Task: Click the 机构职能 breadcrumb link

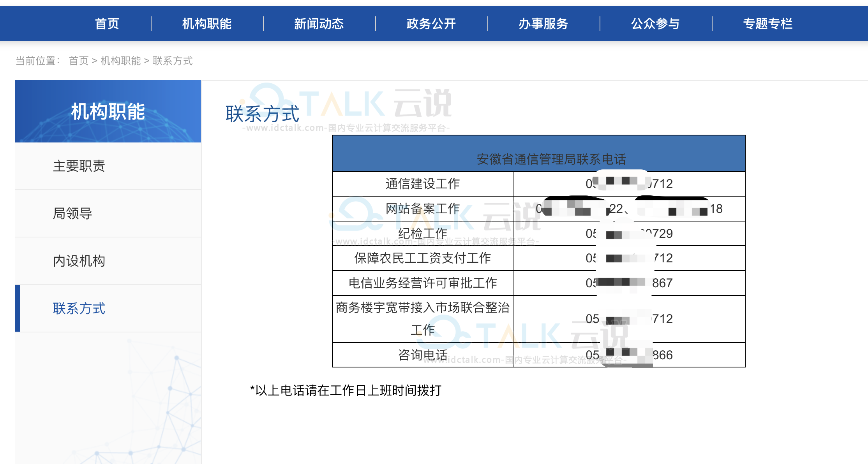Action: pos(121,61)
